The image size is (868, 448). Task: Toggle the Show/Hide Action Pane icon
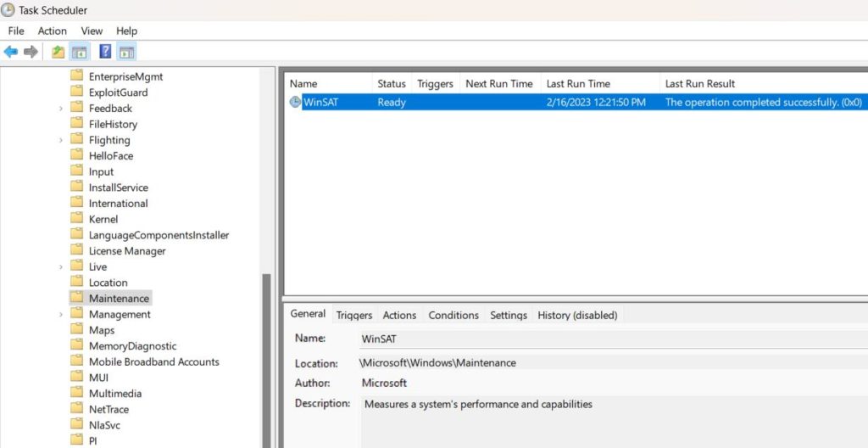(126, 52)
